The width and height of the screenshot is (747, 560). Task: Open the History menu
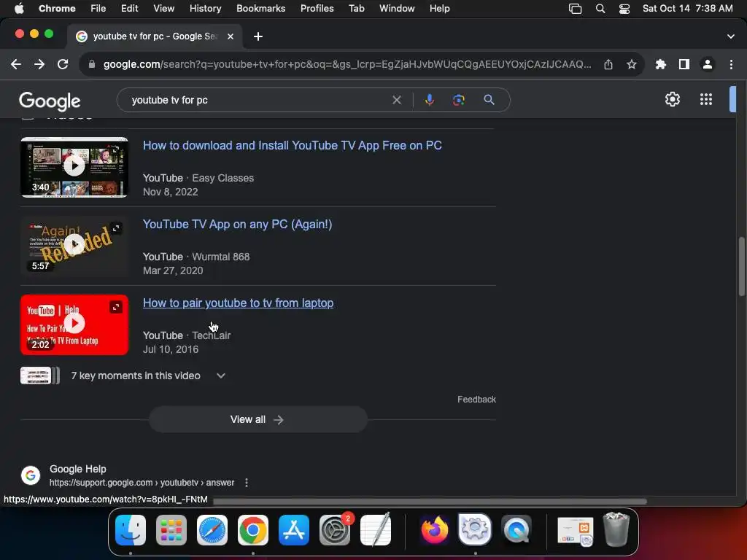coord(205,9)
